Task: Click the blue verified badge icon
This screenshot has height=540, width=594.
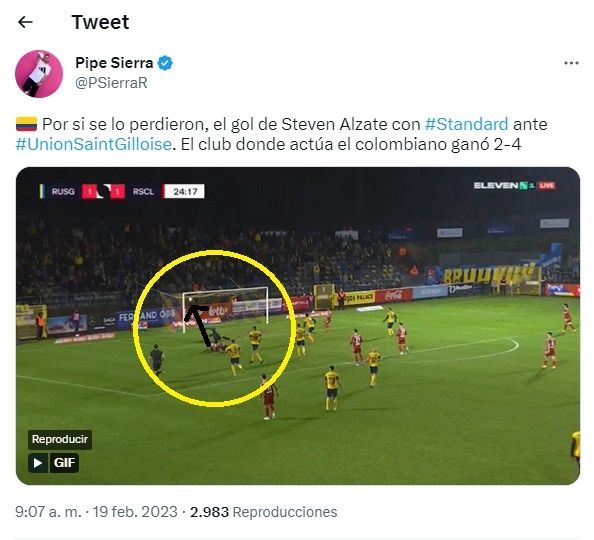Action: (165, 63)
